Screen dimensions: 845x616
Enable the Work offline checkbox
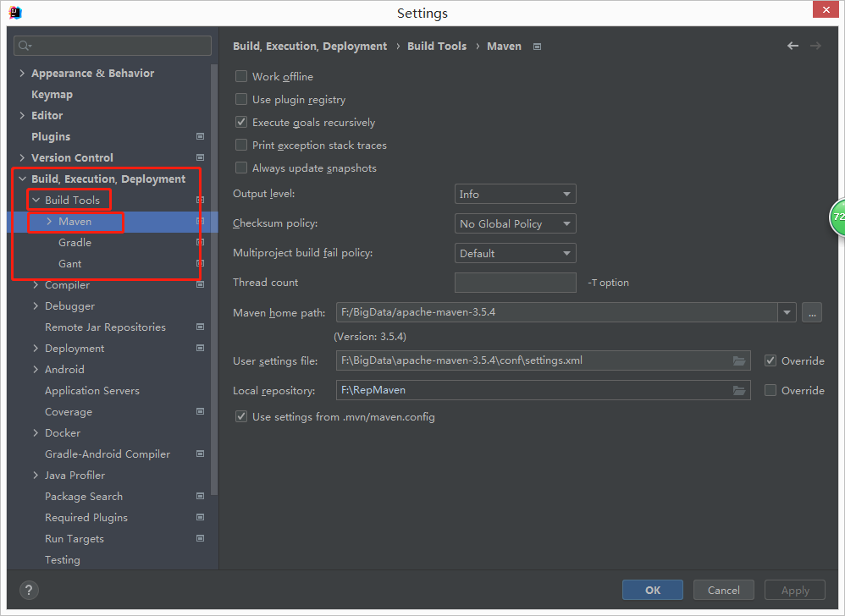[241, 76]
